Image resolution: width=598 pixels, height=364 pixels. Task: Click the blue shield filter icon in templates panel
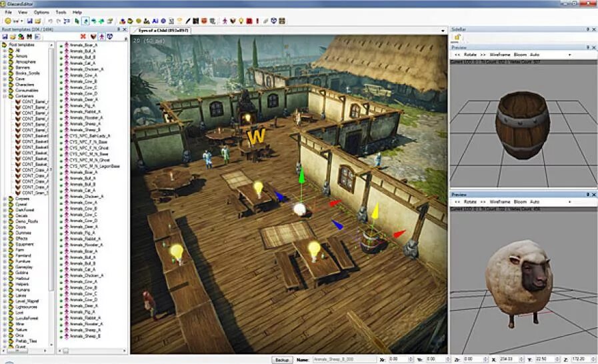coord(110,36)
